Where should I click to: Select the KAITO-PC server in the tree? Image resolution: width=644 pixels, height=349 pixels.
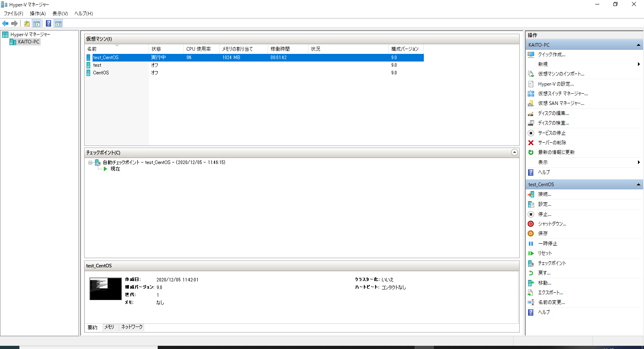pos(29,42)
